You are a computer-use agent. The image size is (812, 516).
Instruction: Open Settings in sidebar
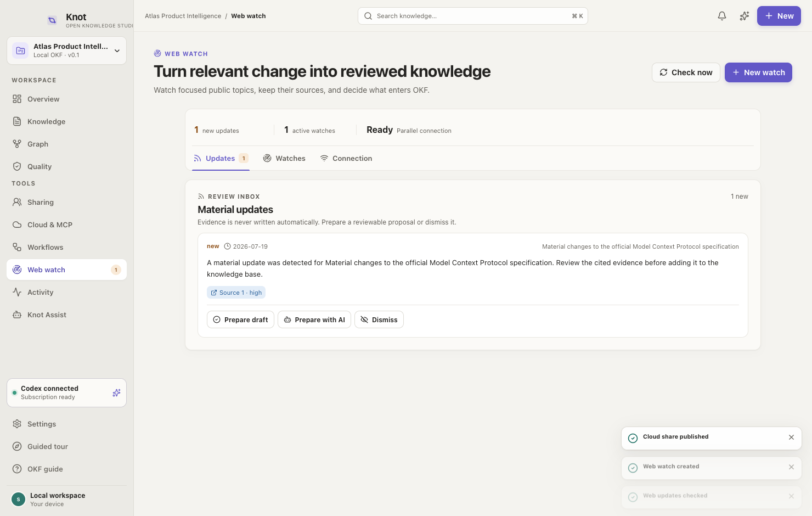coord(66,424)
